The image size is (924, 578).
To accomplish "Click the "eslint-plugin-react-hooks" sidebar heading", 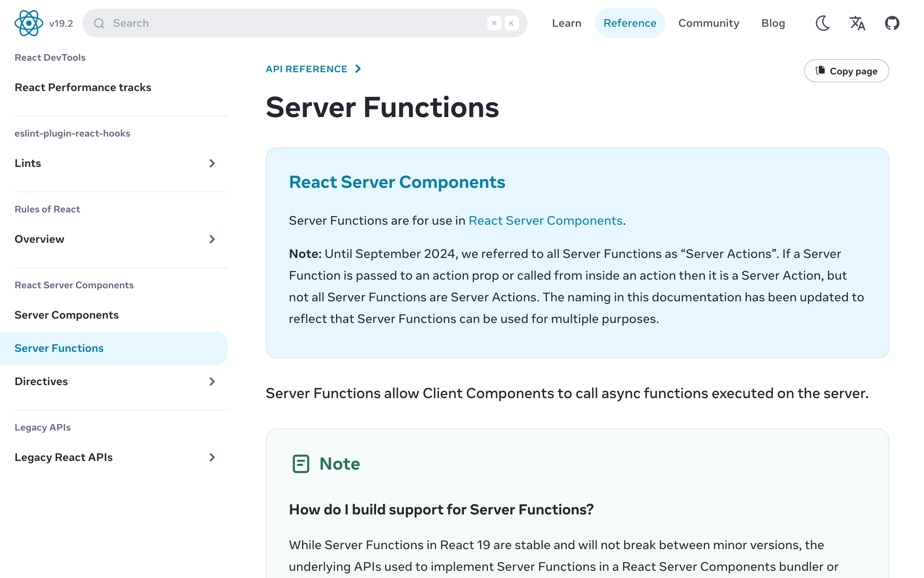I will [73, 133].
